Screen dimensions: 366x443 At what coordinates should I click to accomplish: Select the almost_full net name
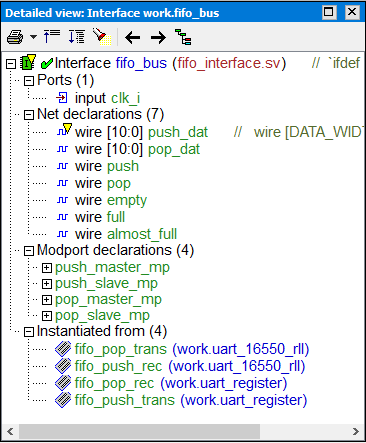click(142, 234)
